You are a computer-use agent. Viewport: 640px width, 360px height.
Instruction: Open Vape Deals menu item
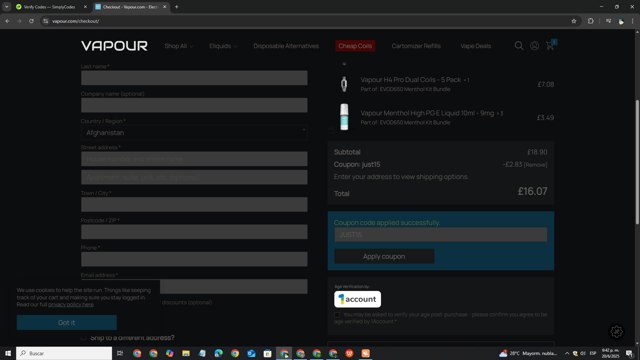[x=476, y=46]
